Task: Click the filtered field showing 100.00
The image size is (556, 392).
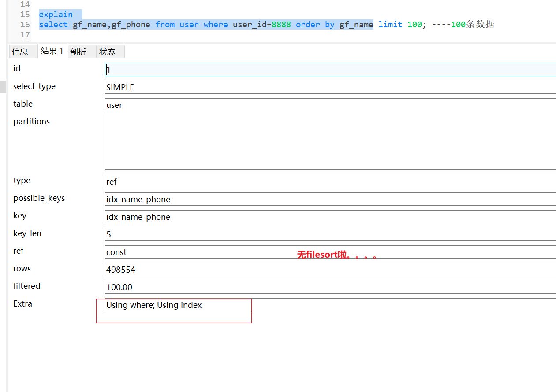Action: (x=330, y=287)
